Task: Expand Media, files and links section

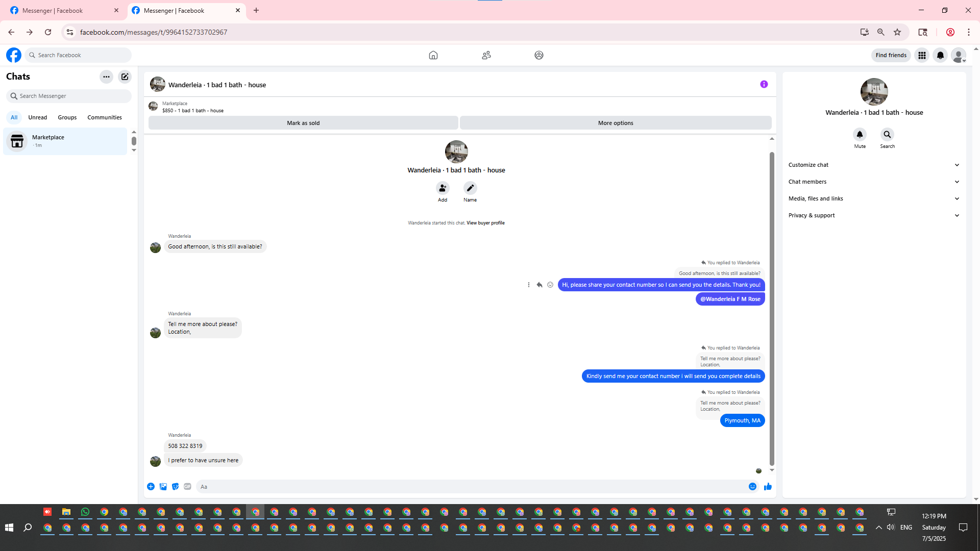Action: pos(873,198)
